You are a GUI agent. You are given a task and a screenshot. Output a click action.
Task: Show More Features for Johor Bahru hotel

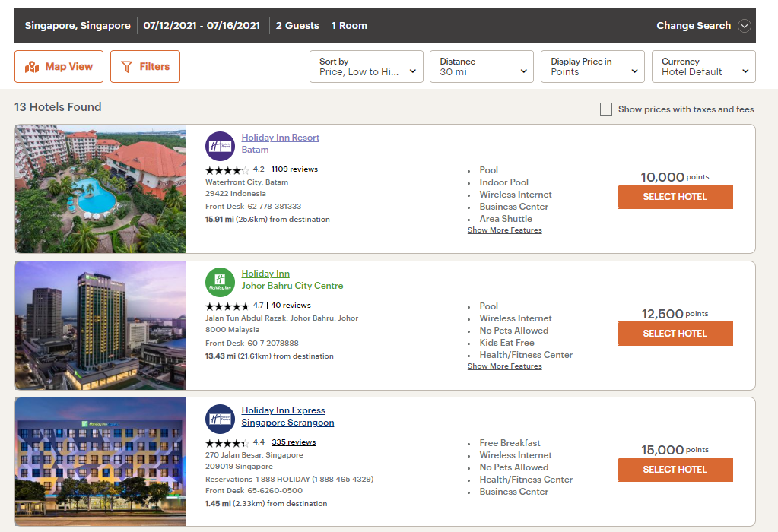point(504,366)
